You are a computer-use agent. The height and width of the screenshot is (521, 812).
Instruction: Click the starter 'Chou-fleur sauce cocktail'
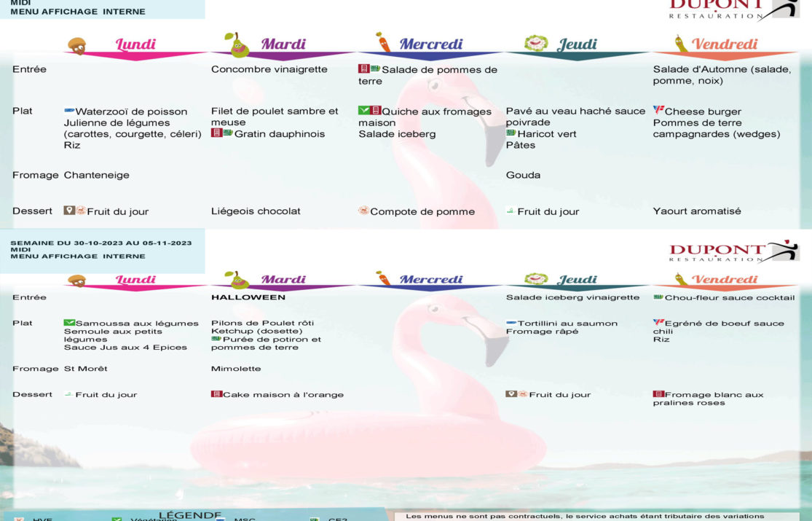click(730, 297)
